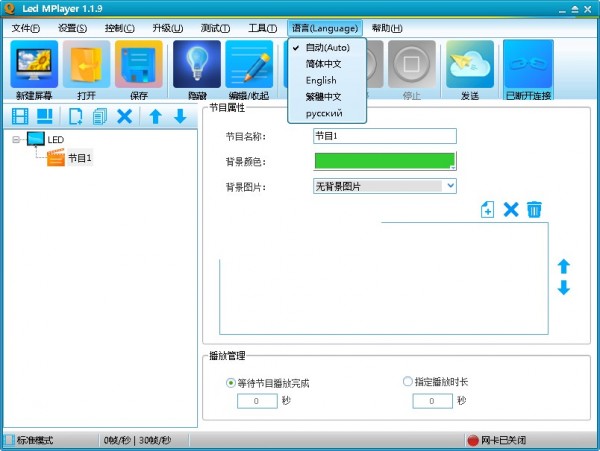The image size is (600, 451).
Task: Click the move-down arrow beside background image list
Action: (x=563, y=288)
